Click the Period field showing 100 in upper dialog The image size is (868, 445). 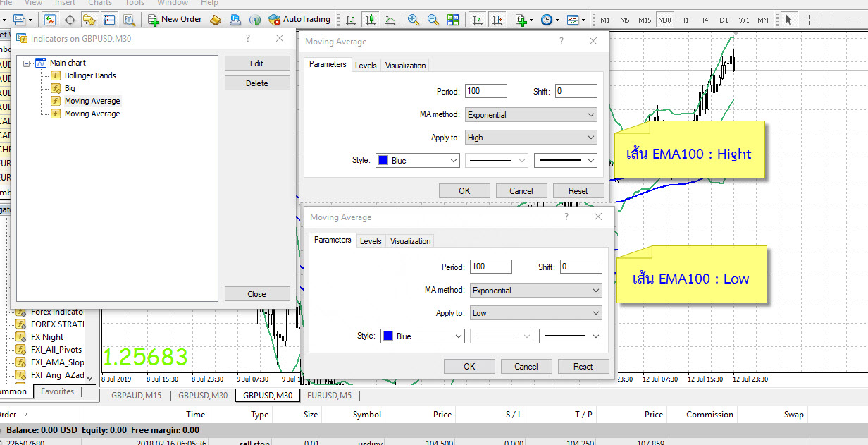485,91
